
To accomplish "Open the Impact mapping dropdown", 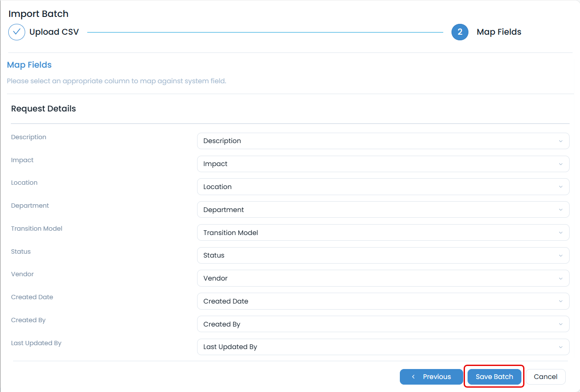I will click(x=383, y=163).
